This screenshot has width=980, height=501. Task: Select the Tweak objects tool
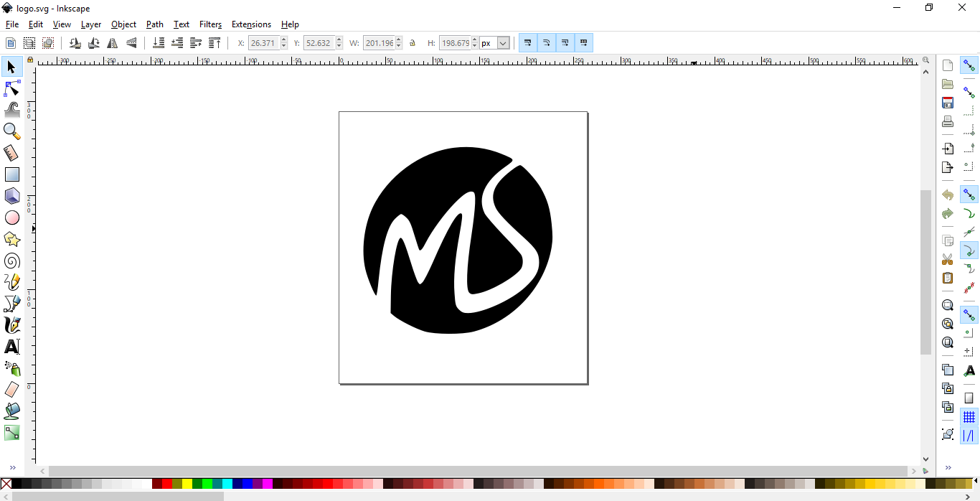[x=11, y=110]
